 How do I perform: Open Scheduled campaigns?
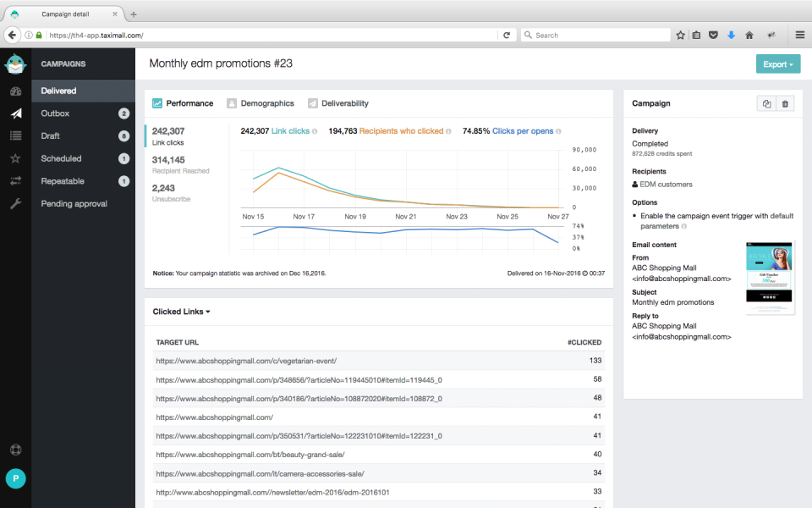[x=84, y=158]
